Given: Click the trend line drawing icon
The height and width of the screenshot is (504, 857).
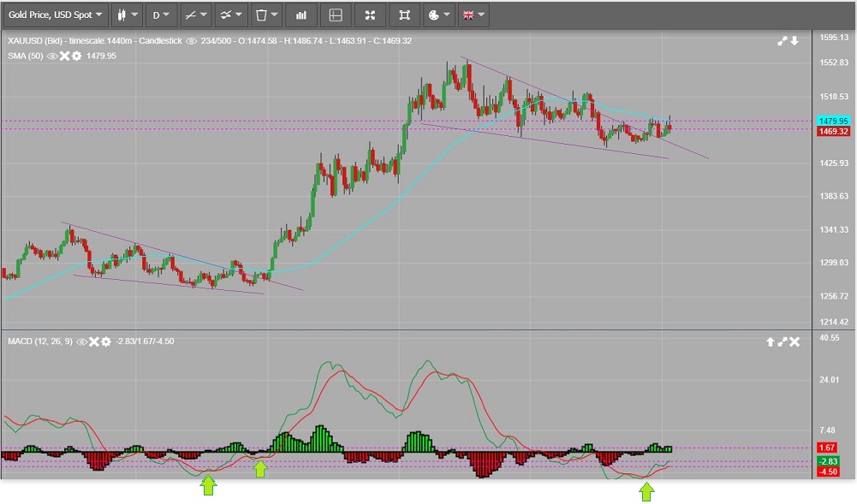Looking at the screenshot, I should (190, 15).
